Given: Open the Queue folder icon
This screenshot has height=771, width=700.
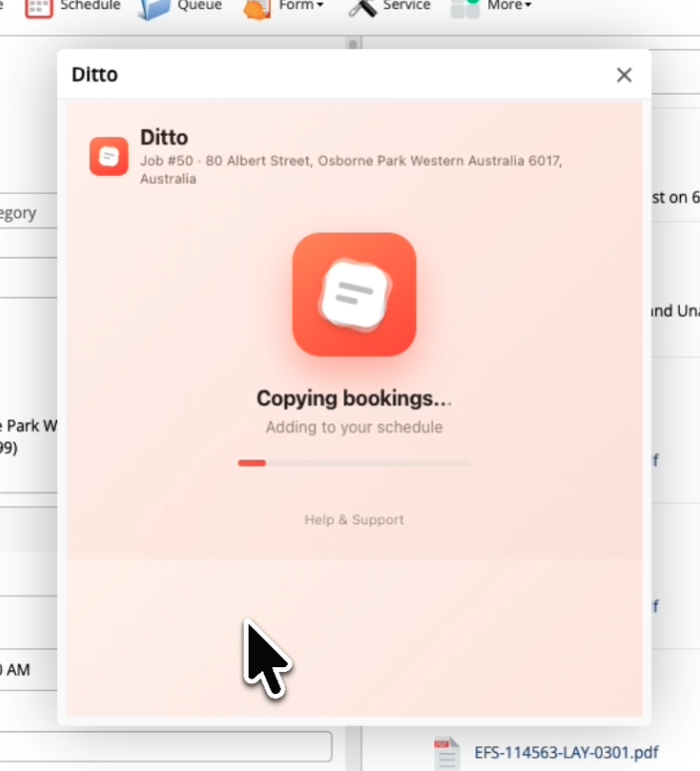Looking at the screenshot, I should click(x=154, y=9).
